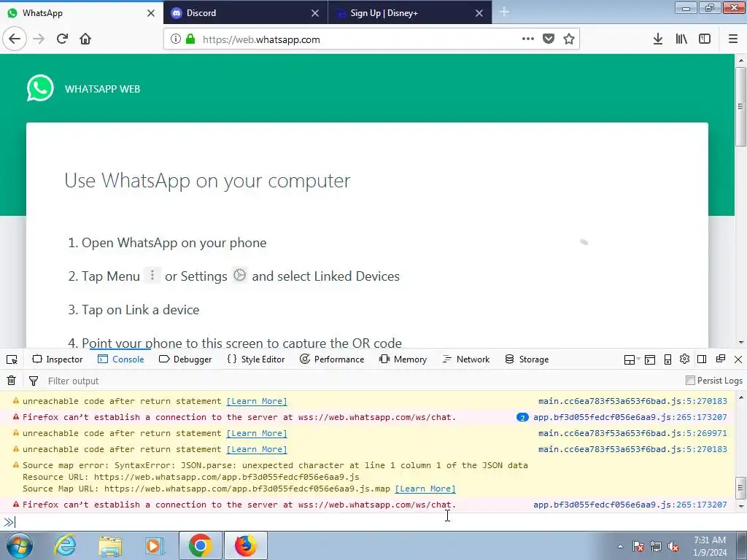
Task: Open the Network panel
Action: pos(466,359)
